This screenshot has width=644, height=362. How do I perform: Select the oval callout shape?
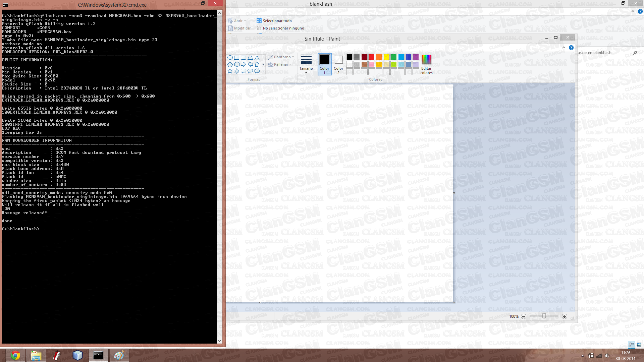point(250,71)
